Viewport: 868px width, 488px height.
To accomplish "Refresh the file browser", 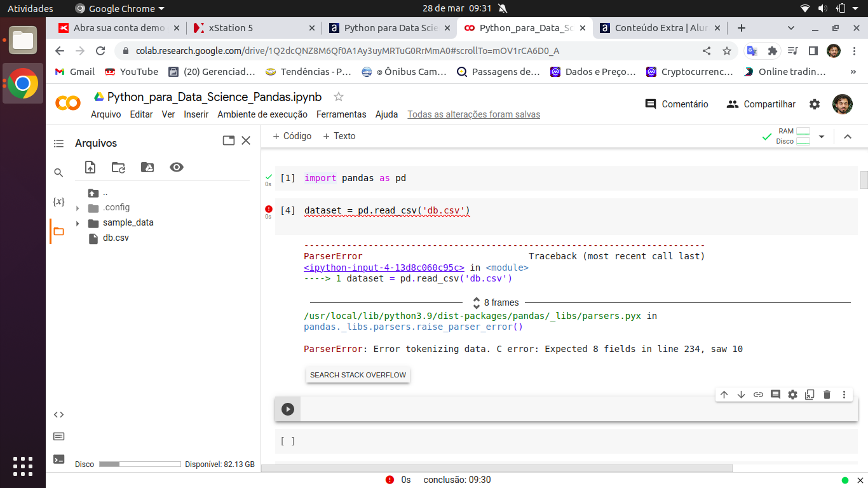I will 119,167.
